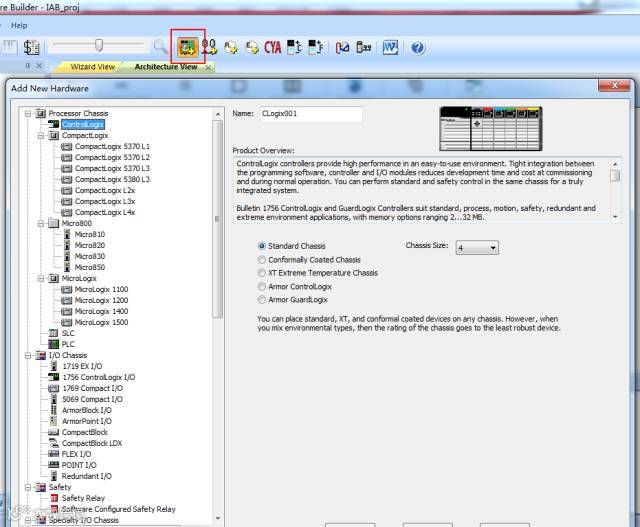Select the Safety Relay icon

click(54, 498)
